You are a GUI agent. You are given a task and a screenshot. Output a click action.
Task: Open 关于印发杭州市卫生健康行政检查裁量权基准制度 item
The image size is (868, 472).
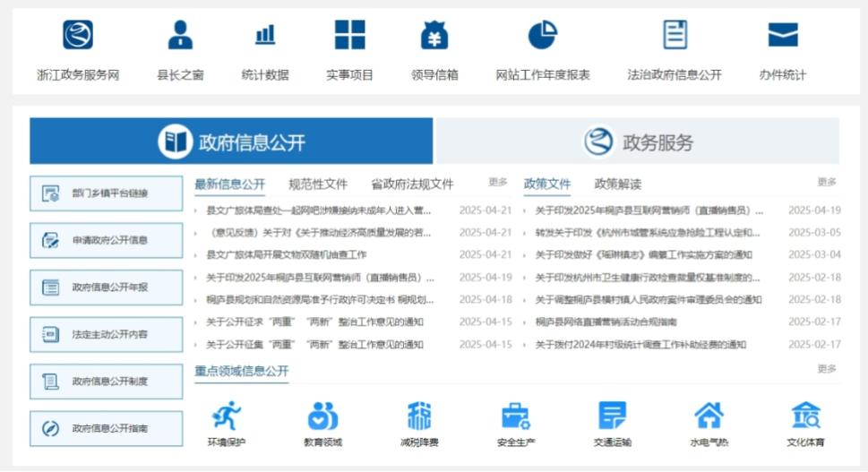(x=647, y=278)
